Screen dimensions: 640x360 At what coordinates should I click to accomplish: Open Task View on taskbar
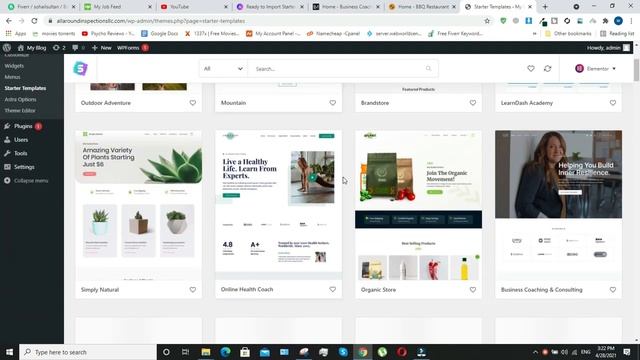[185, 352]
